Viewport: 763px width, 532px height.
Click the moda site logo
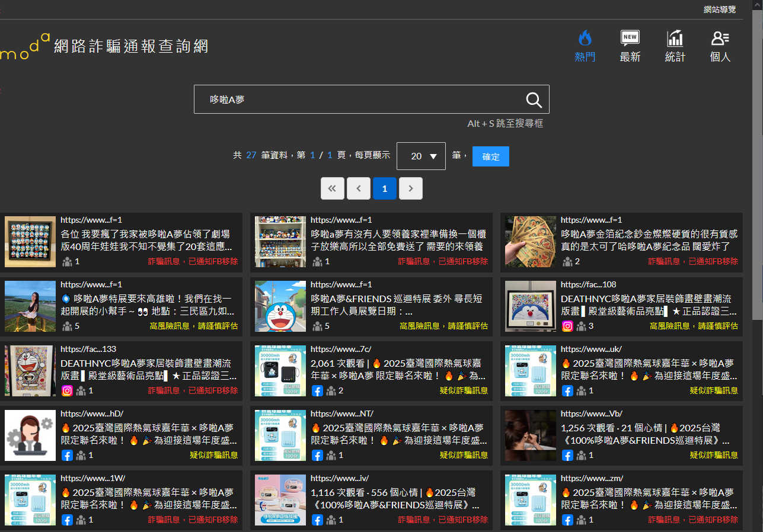pyautogui.click(x=25, y=46)
